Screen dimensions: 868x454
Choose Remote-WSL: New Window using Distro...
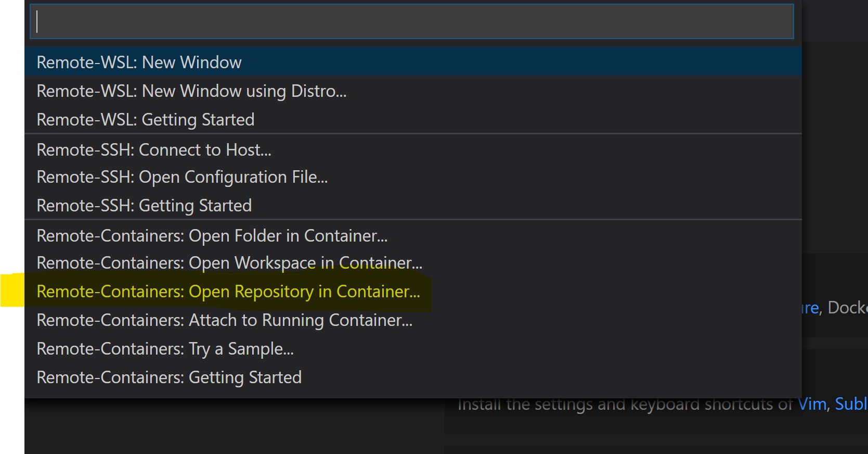tap(413, 91)
